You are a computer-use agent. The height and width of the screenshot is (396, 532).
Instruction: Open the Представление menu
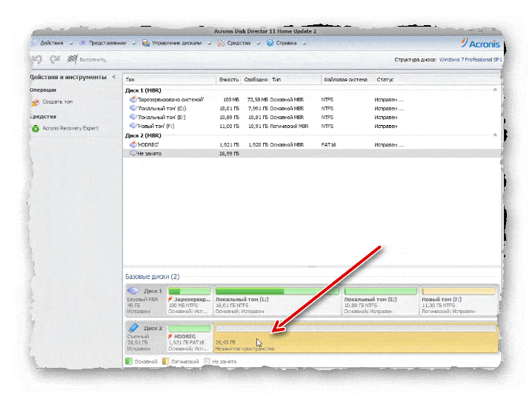(107, 43)
